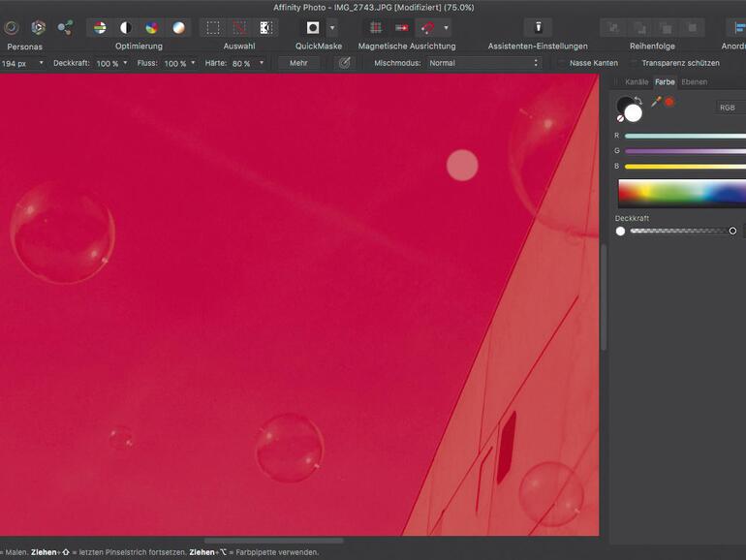The height and width of the screenshot is (560, 746).
Task: Click the Mehr button
Action: pos(298,63)
